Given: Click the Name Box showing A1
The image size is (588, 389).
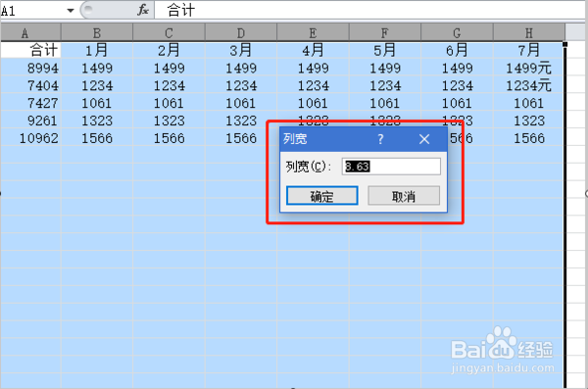Looking at the screenshot, I should 32,11.
